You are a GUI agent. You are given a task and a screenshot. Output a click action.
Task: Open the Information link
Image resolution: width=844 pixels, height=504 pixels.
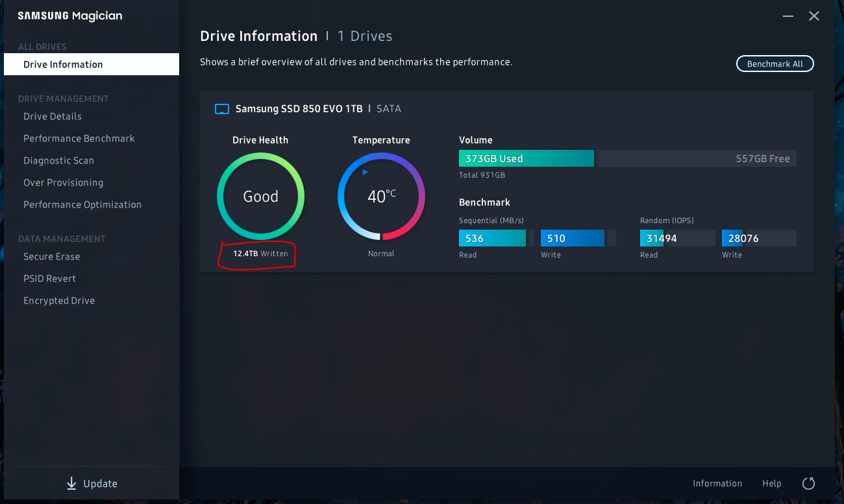[717, 484]
